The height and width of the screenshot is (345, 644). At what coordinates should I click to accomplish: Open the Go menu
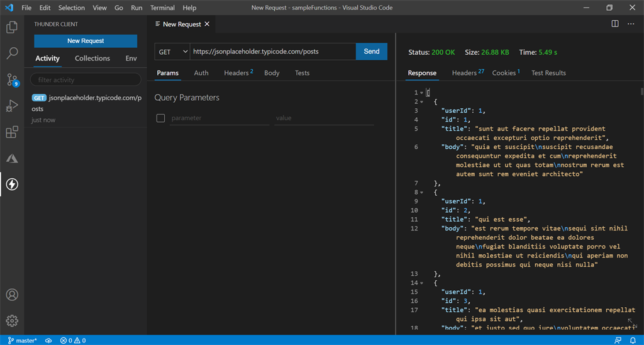click(119, 8)
